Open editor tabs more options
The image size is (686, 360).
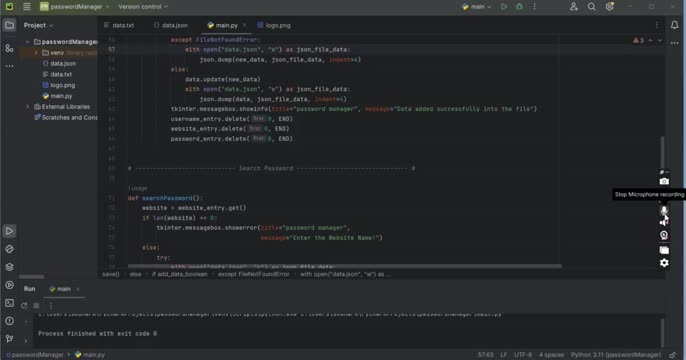[657, 25]
